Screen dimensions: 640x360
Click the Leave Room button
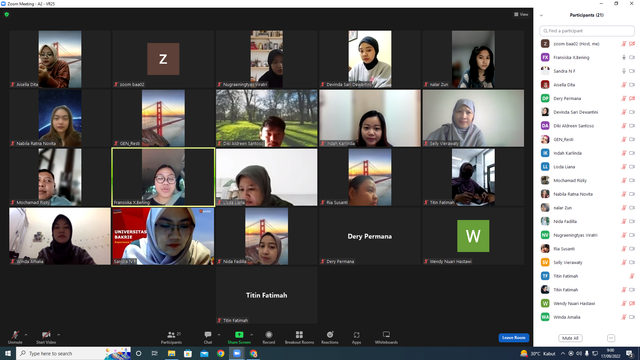[513, 338]
